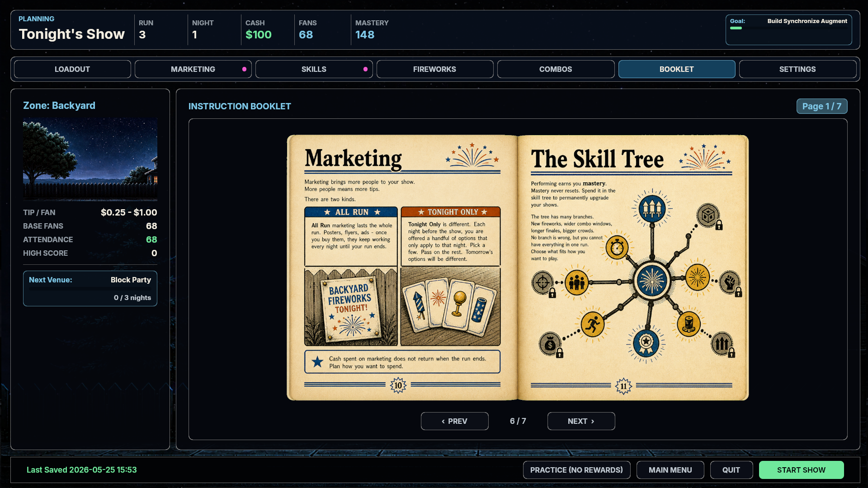Viewport: 868px width, 488px height.
Task: Click the Build Synchronize Augment goal text
Action: (807, 21)
